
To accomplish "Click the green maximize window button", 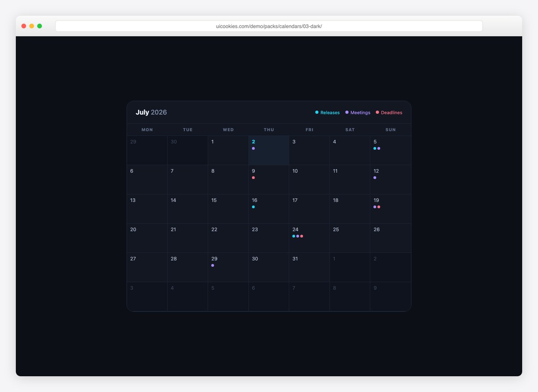I will click(x=39, y=26).
